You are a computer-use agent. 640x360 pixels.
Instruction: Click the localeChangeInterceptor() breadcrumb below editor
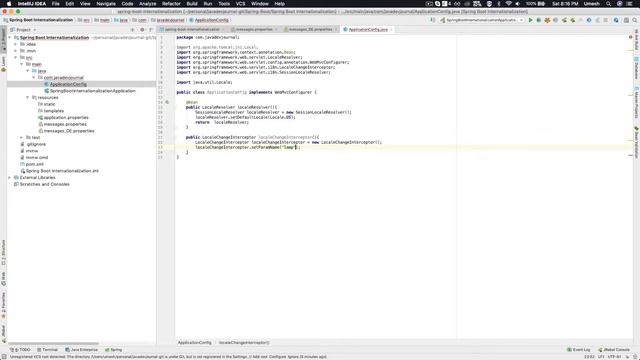point(244,343)
